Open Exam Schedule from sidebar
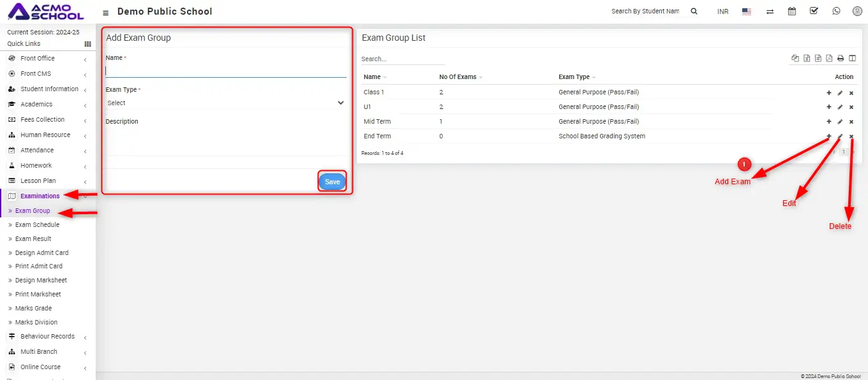Image resolution: width=868 pixels, height=380 pixels. point(37,225)
